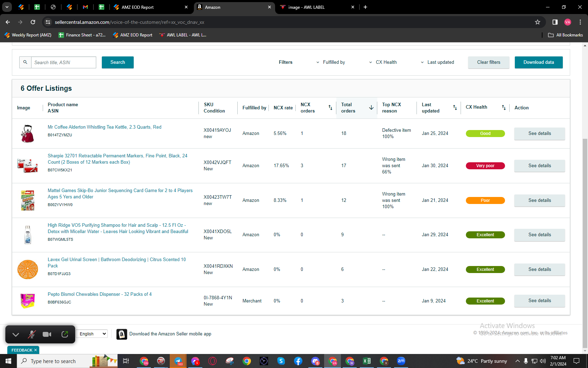Sort the table by Total orders
This screenshot has width=588, height=368.
pos(371,108)
